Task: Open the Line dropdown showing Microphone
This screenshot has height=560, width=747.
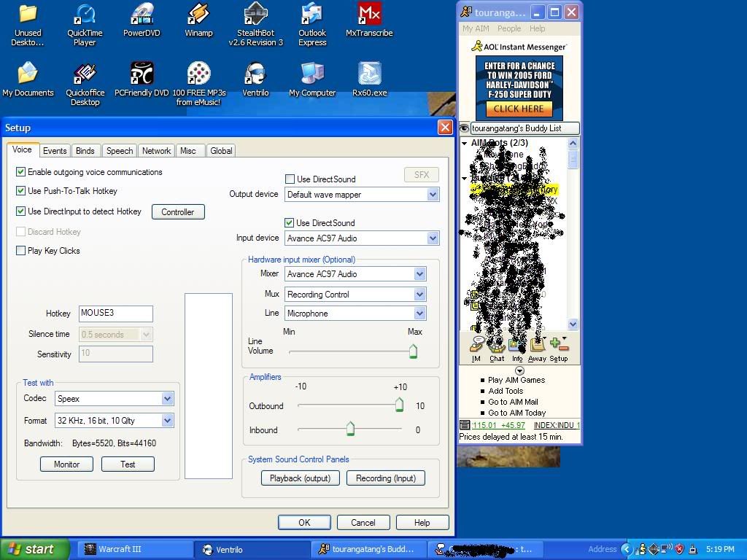Action: tap(419, 314)
